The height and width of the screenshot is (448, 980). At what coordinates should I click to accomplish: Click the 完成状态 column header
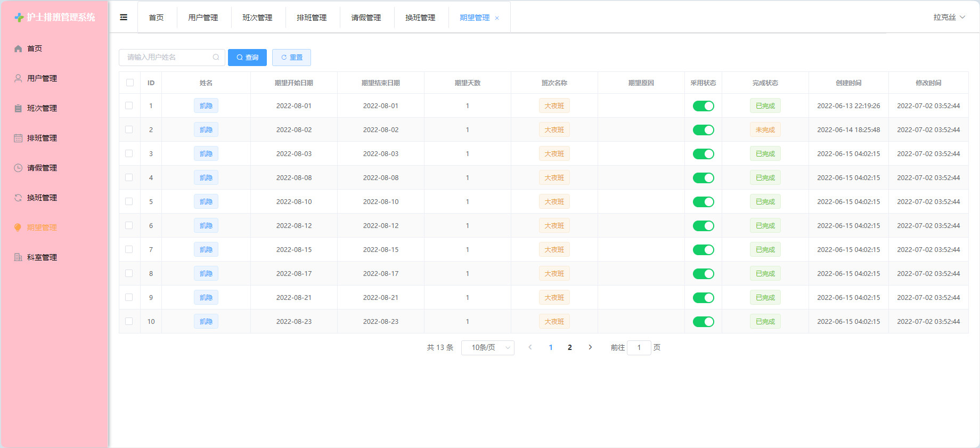[x=765, y=83]
